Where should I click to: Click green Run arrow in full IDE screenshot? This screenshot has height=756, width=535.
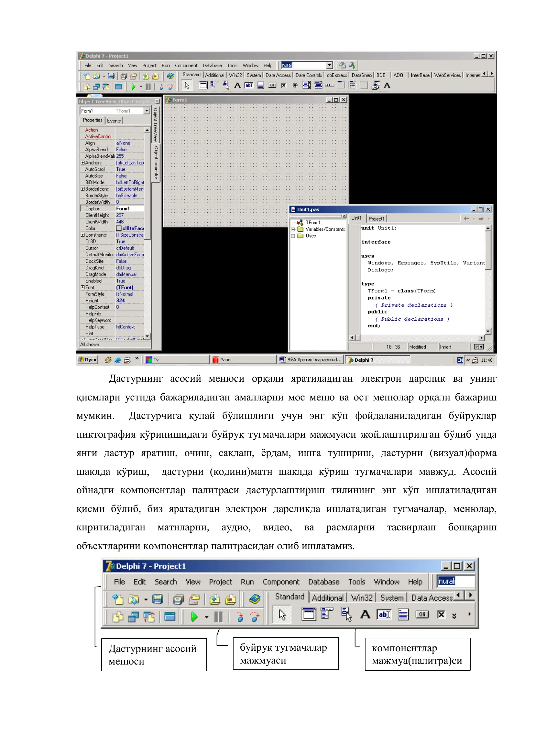(133, 87)
